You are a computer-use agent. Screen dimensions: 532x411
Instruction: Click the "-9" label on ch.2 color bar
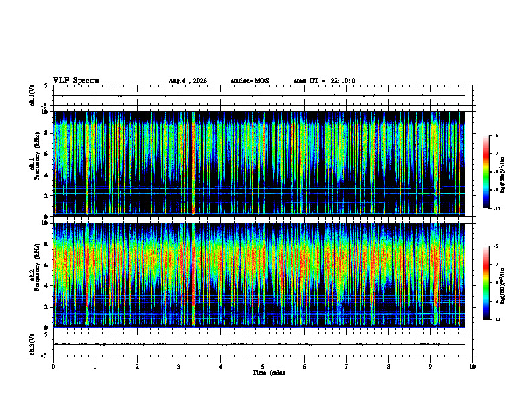[496, 301]
